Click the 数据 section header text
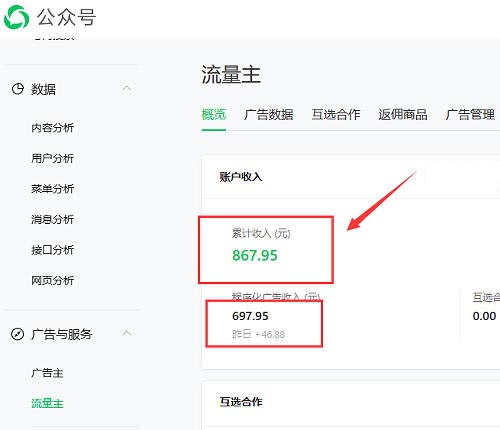 (x=43, y=89)
